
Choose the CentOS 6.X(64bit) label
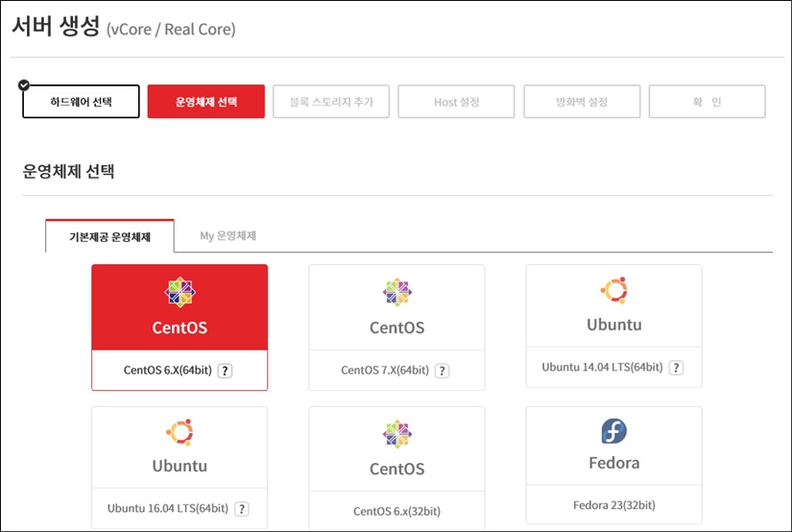click(x=168, y=371)
